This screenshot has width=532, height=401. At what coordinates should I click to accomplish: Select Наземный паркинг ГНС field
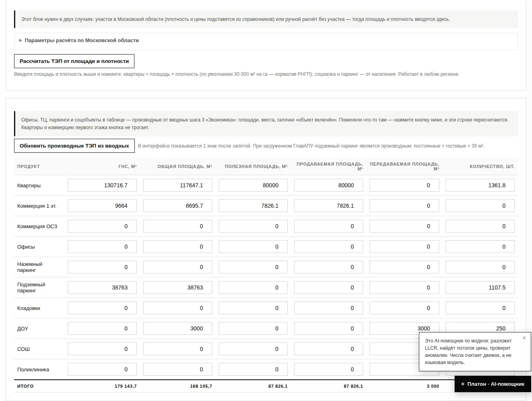coord(102,267)
